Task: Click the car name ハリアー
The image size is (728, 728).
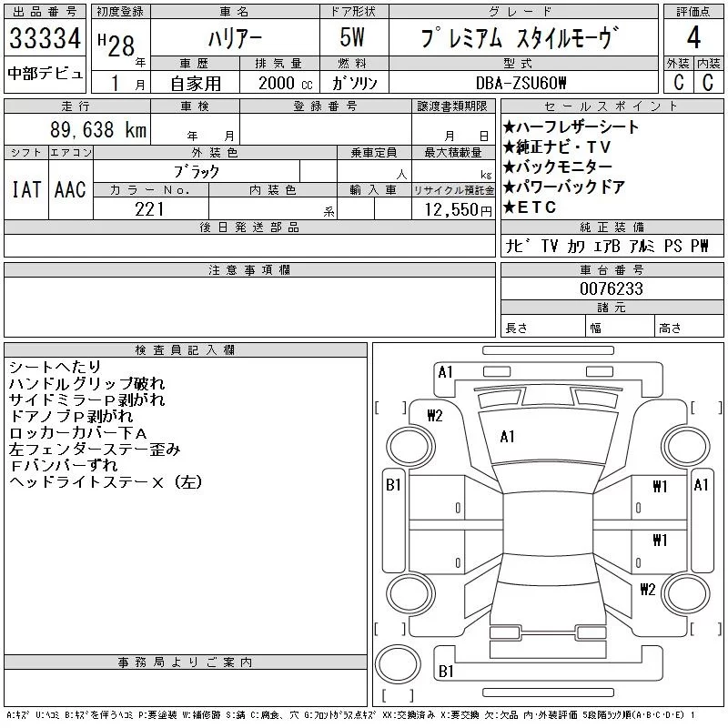Action: [x=234, y=40]
